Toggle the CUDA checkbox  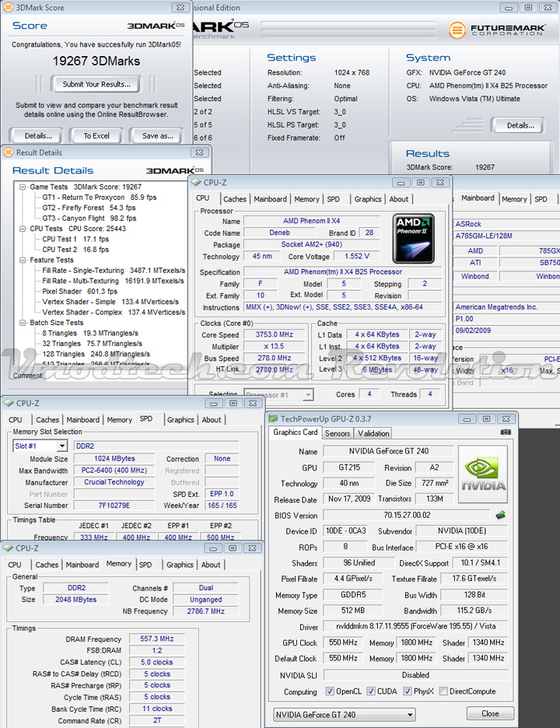pos(371,691)
